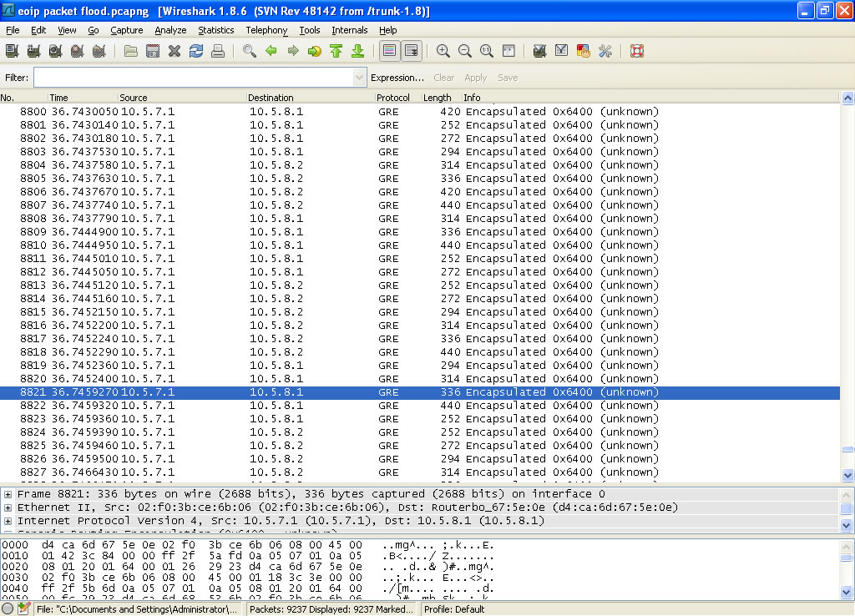Viewport: 855px width, 616px height.
Task: Open preferences with the tools icon
Action: click(x=605, y=51)
